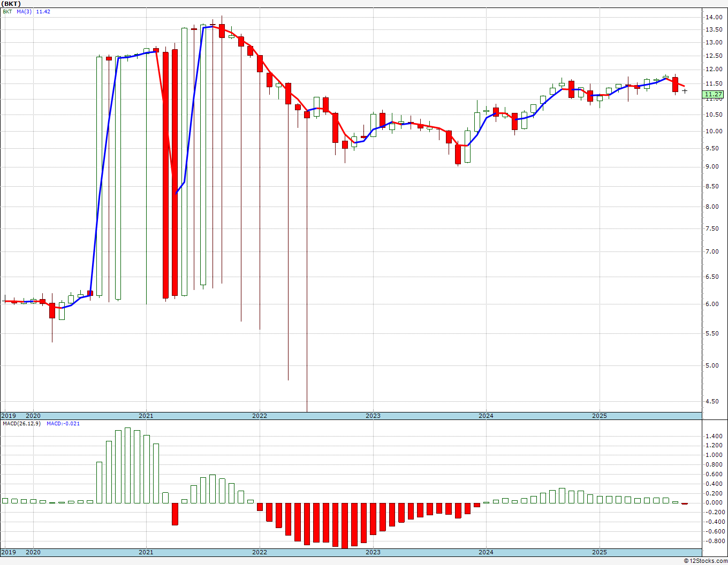This screenshot has height=565, width=728.
Task: Click the BKT ticker label in legend
Action: [x=8, y=11]
